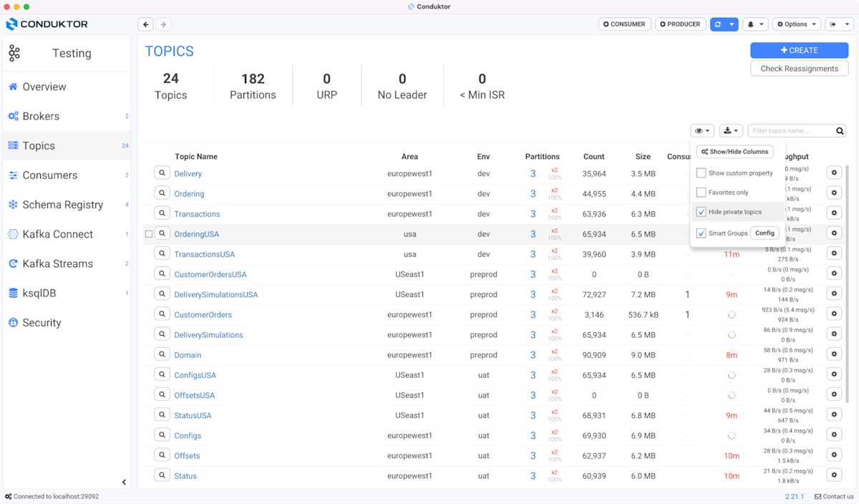Screen dimensions: 859x504
Task: Click the Smart Groups Config button
Action: click(x=765, y=233)
